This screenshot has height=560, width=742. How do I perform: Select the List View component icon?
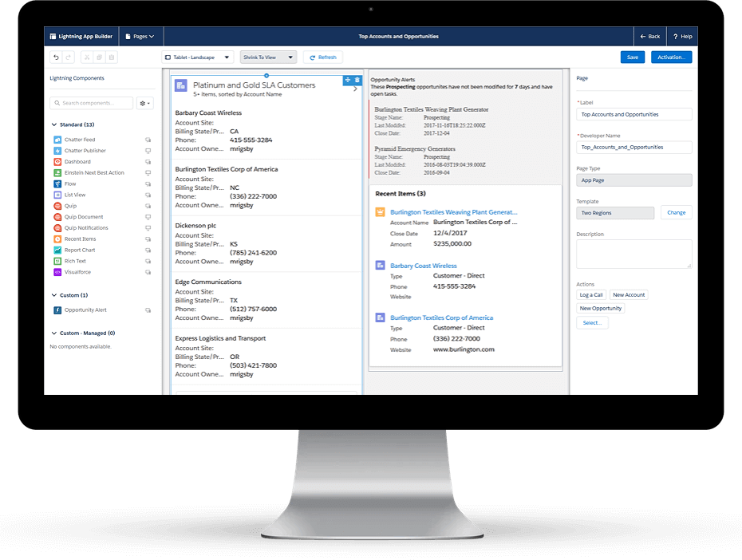(57, 195)
